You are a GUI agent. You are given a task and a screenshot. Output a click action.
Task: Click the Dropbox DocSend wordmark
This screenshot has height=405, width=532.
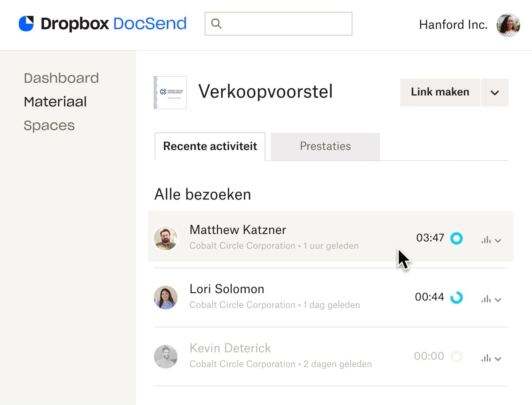114,24
